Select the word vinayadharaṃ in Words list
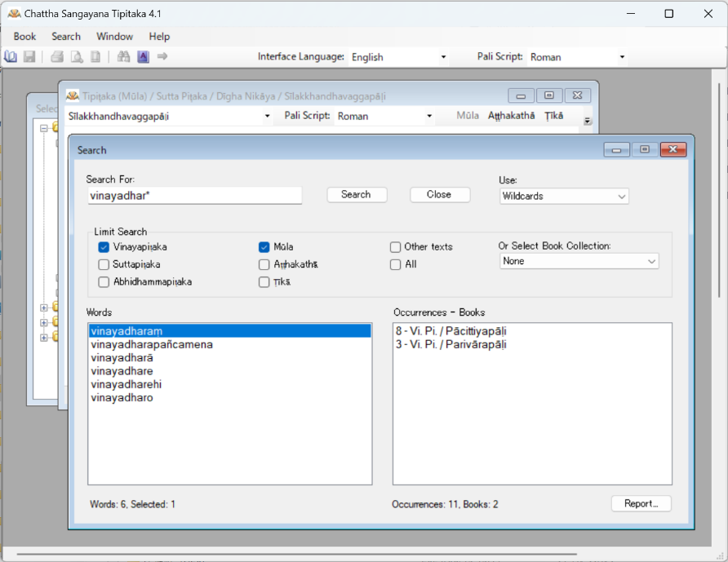The height and width of the screenshot is (562, 728). (x=230, y=331)
